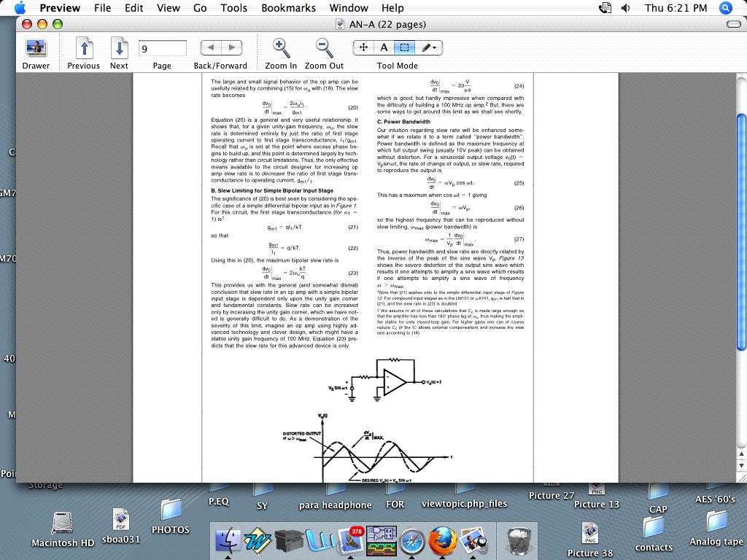Click the phone status icon in menu bar

pos(605,7)
